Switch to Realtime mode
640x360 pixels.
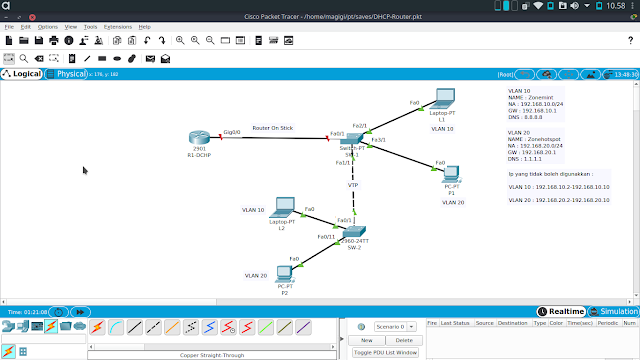coord(561,311)
